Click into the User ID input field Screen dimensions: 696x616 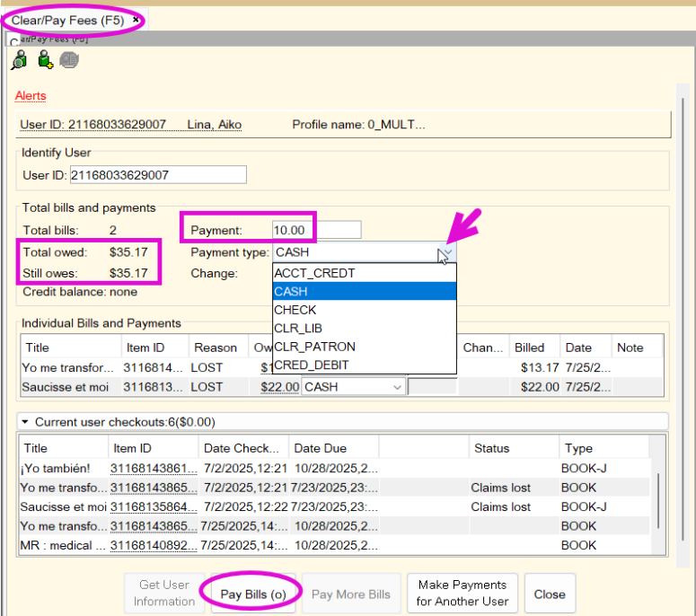158,175
